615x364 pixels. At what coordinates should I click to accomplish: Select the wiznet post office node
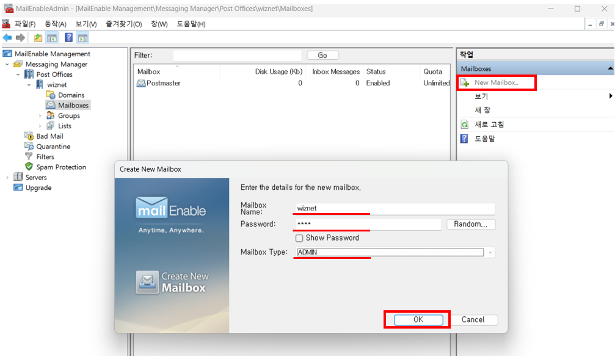click(57, 85)
